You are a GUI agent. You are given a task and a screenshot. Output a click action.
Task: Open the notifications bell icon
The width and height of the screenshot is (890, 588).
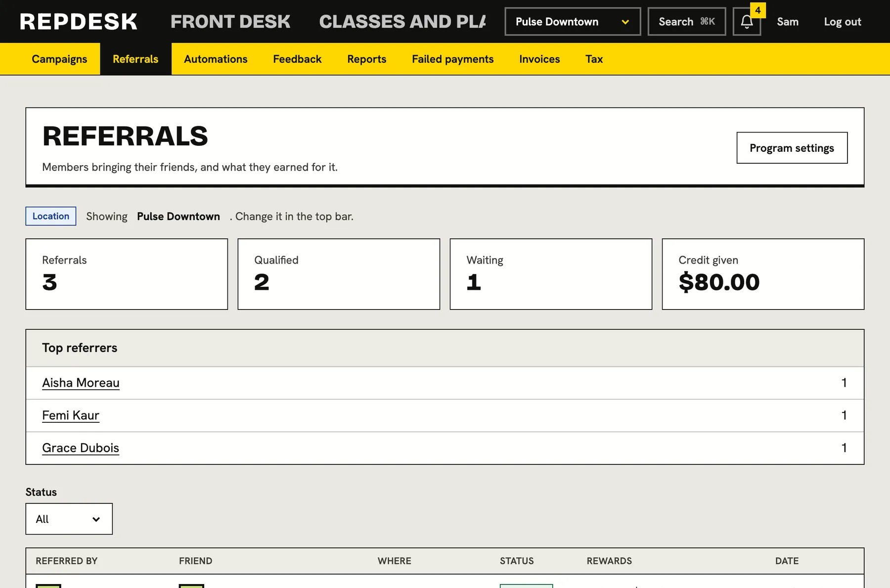[747, 22]
